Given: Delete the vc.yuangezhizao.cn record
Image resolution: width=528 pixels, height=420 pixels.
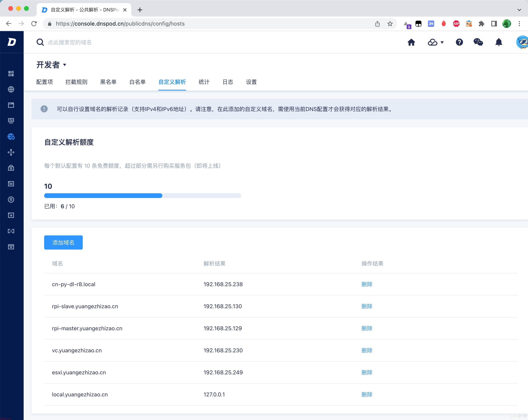Looking at the screenshot, I should (x=367, y=350).
